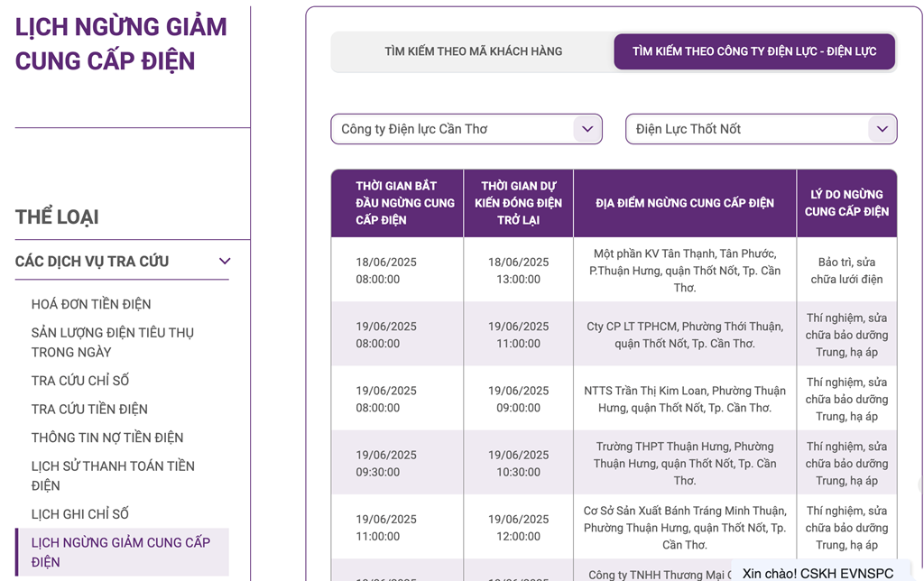The image size is (924, 581).
Task: Click the Lý do ngừng cung cấp điện header
Action: coord(846,203)
